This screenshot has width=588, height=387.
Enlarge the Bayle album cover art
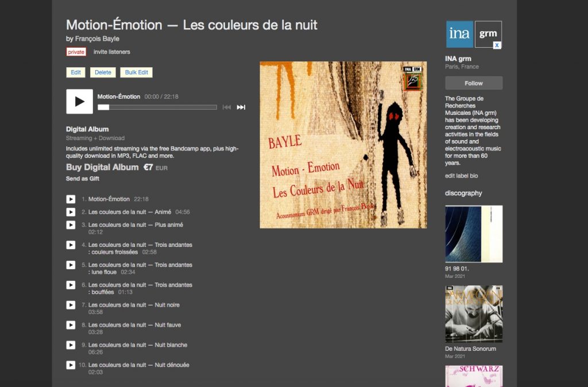click(x=343, y=145)
